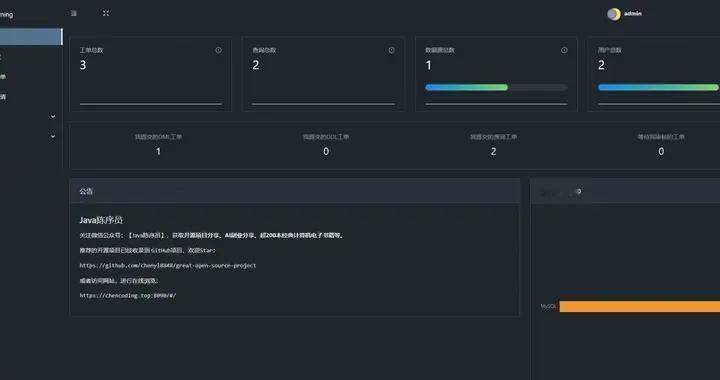Select the highlighted active sidebar menu item
Image resolution: width=720 pixels, height=380 pixels.
(x=31, y=37)
